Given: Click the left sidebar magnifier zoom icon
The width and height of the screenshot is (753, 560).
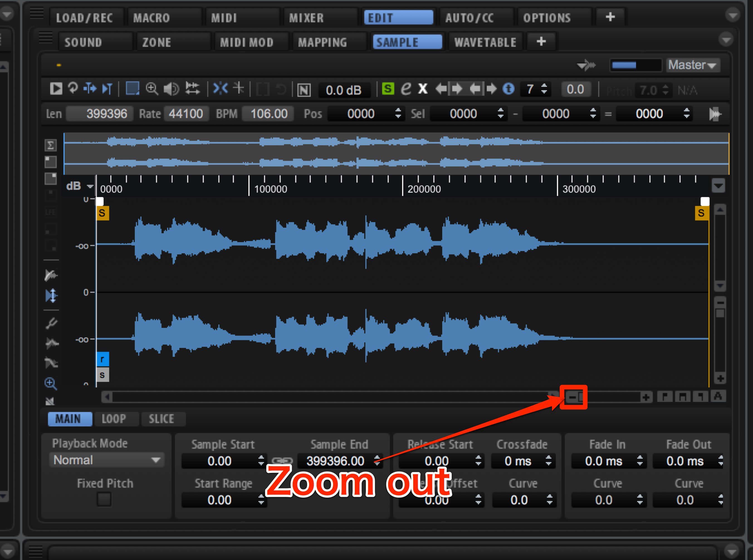Looking at the screenshot, I should 50,383.
